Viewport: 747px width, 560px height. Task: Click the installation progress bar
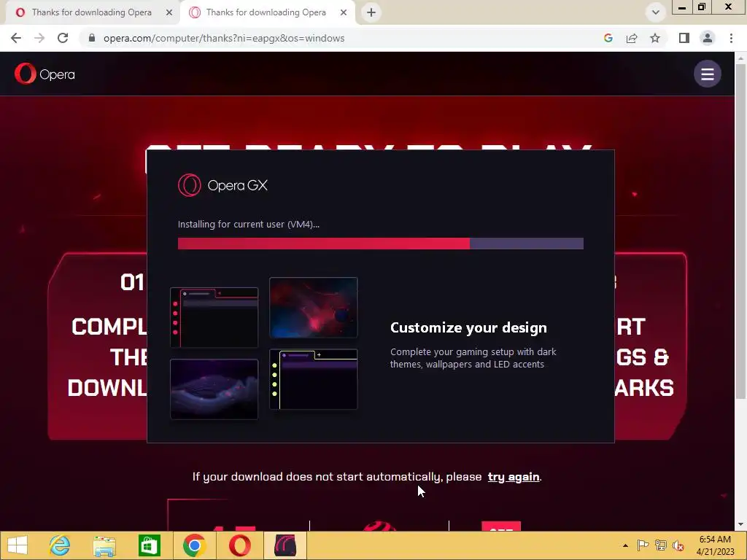pos(381,244)
